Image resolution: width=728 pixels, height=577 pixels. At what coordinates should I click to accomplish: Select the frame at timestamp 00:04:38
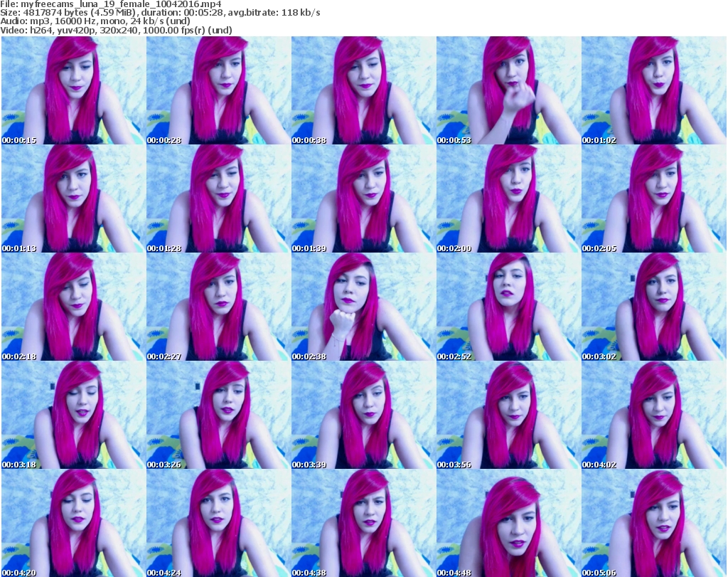click(363, 523)
